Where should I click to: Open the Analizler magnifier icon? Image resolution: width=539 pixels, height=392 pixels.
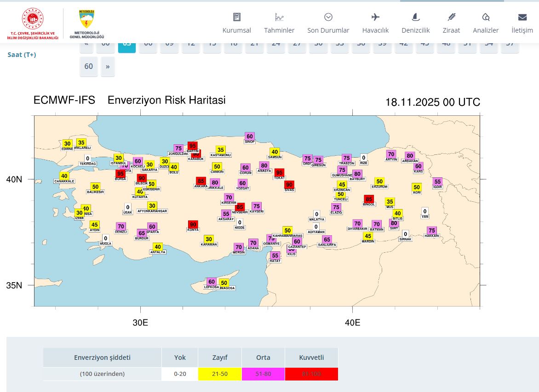coord(486,17)
